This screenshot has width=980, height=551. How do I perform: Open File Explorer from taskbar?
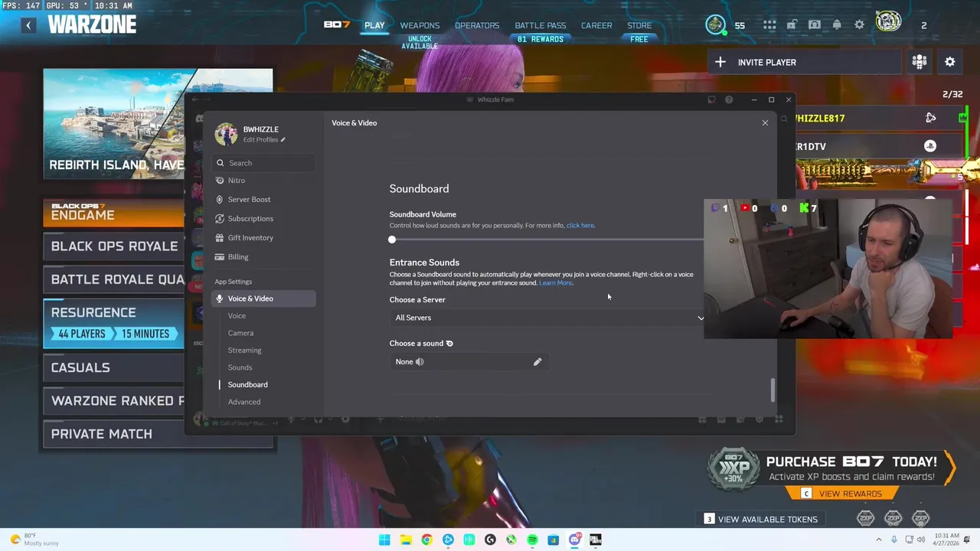coord(406,540)
